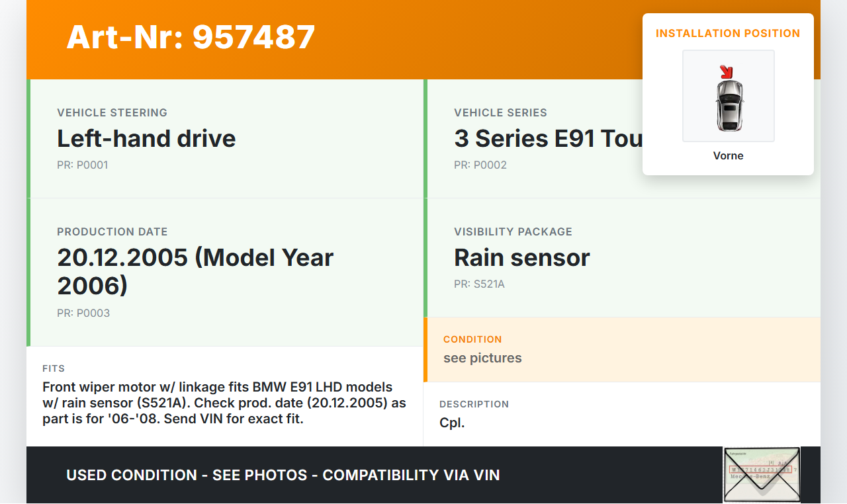Click the "PR: P0001" code
Image resolution: width=847 pixels, height=504 pixels.
[x=83, y=165]
